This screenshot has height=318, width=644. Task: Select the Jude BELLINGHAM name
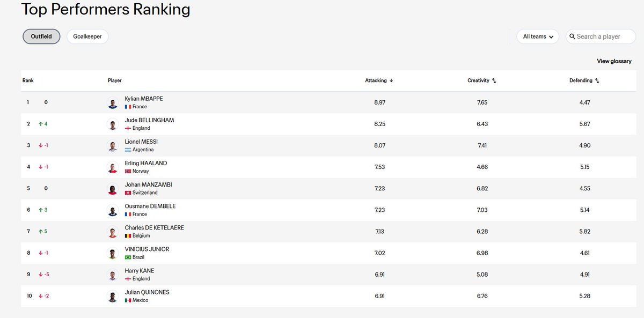click(x=149, y=120)
